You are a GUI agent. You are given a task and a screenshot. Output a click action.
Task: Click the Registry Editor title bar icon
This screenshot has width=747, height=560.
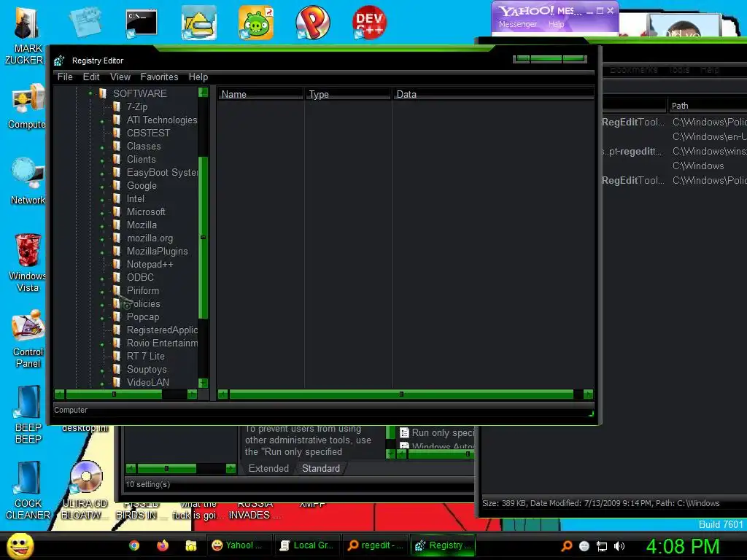(59, 61)
